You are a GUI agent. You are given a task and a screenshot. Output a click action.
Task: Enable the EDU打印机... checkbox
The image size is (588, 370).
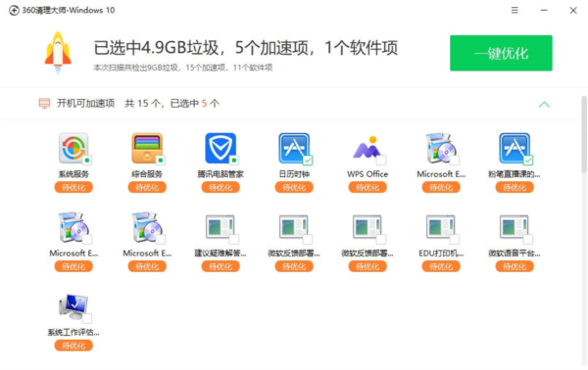455,239
